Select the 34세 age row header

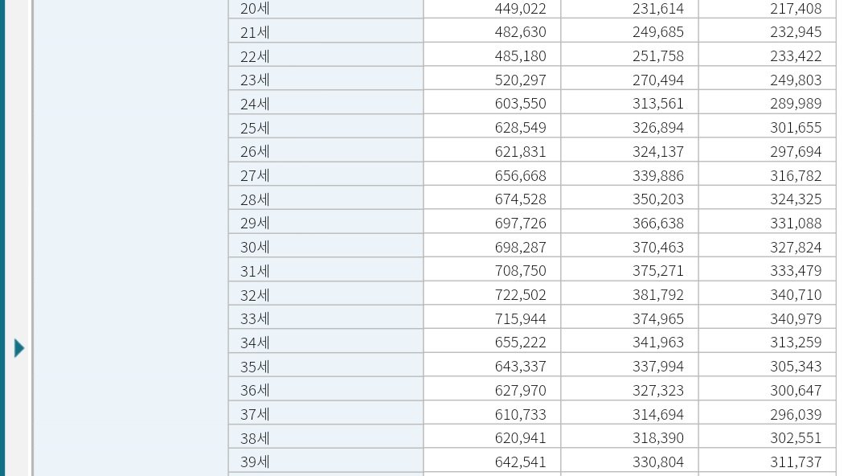click(325, 342)
